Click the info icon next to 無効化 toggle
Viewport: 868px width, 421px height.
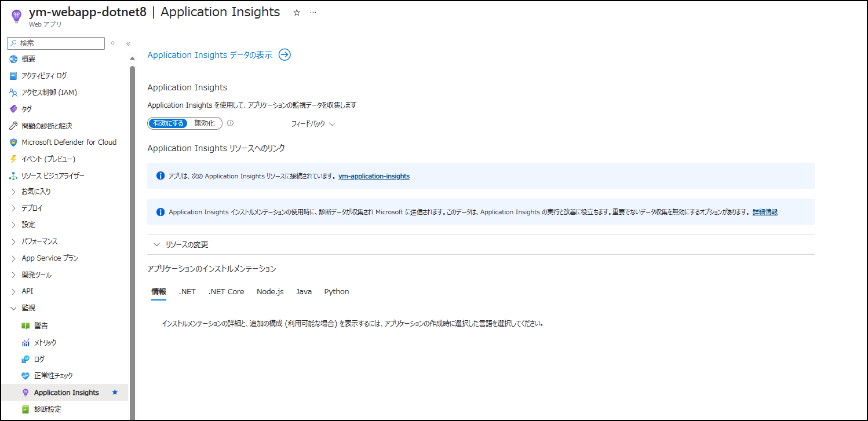(x=230, y=123)
